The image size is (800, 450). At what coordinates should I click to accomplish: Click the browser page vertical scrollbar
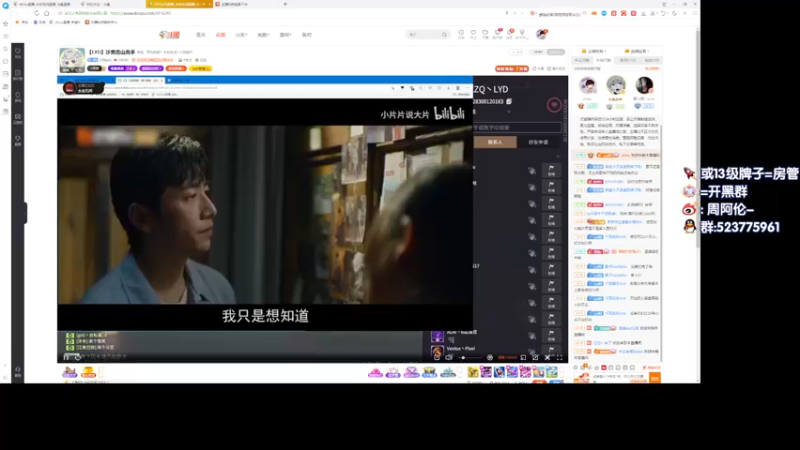(698, 138)
